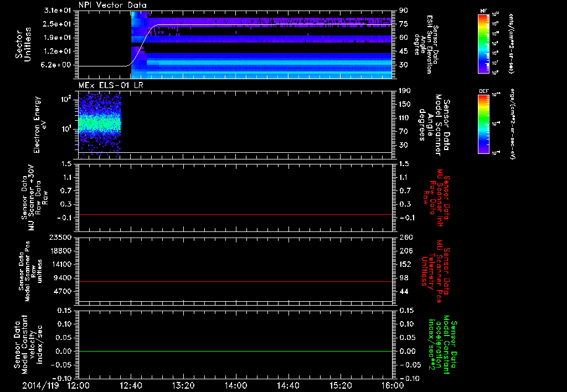Click the 14:00 time axis label
The image size is (567, 392).
(236, 385)
